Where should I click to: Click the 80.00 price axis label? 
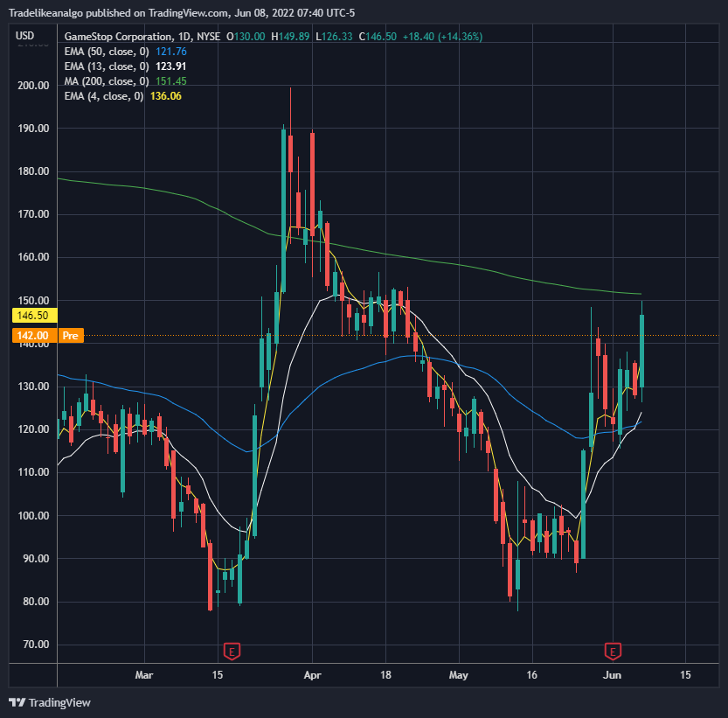[36, 602]
